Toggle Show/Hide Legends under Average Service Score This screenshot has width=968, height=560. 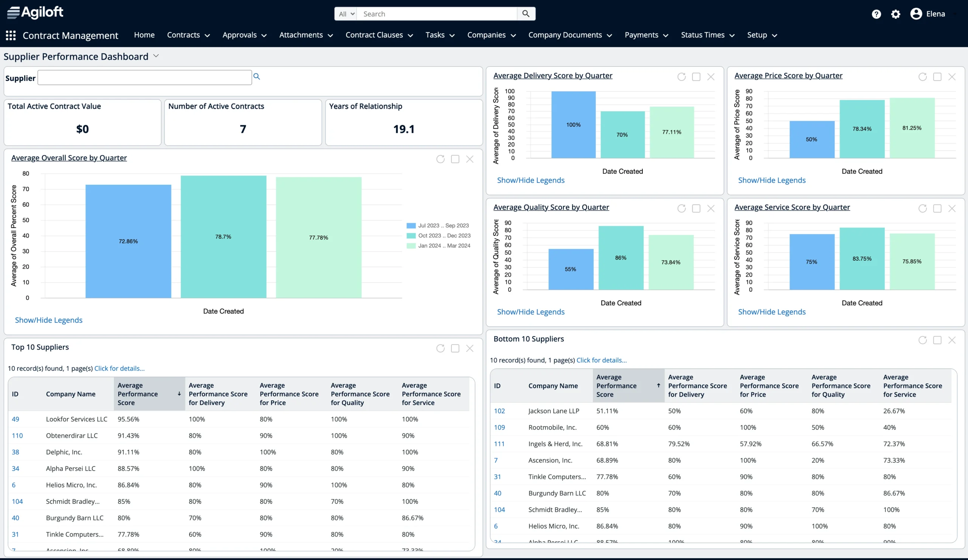coord(772,312)
